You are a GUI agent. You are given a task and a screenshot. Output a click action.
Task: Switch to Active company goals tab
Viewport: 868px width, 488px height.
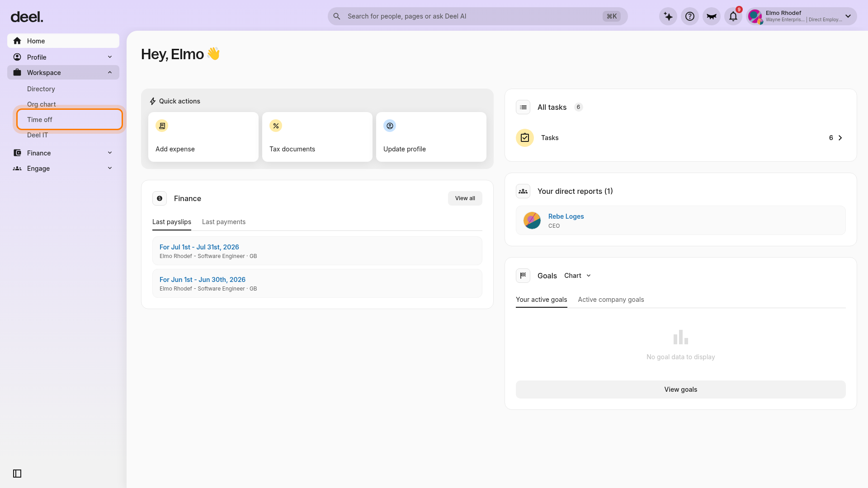coord(611,300)
